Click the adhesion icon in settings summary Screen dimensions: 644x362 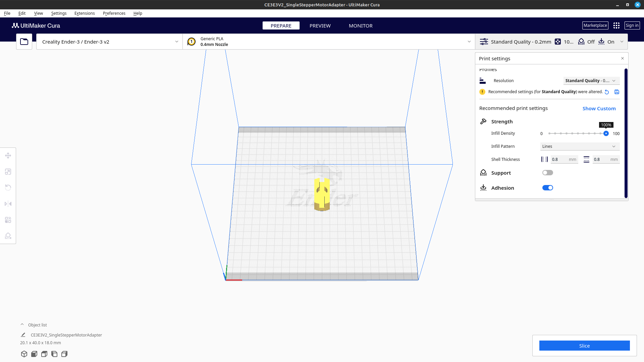pyautogui.click(x=601, y=42)
